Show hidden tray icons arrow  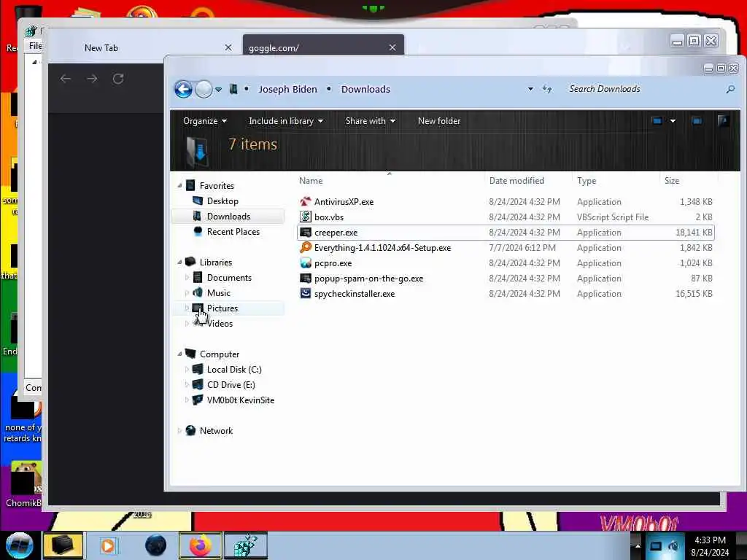point(638,545)
